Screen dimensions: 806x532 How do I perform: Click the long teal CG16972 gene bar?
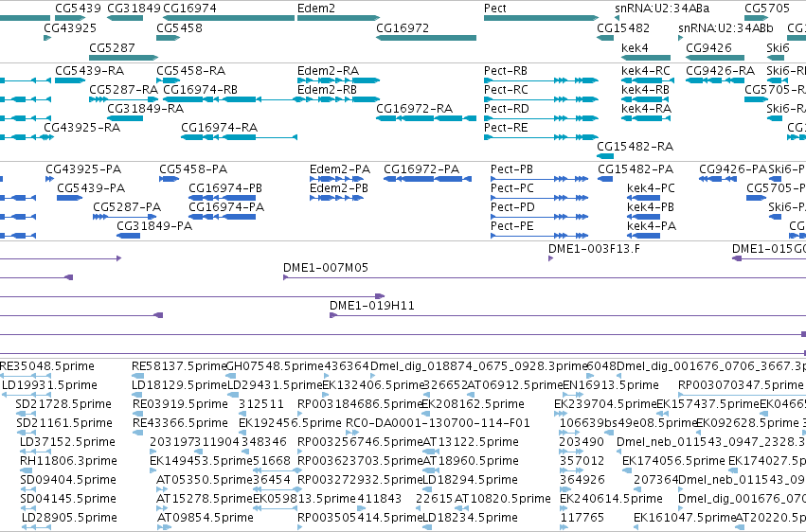click(426, 38)
